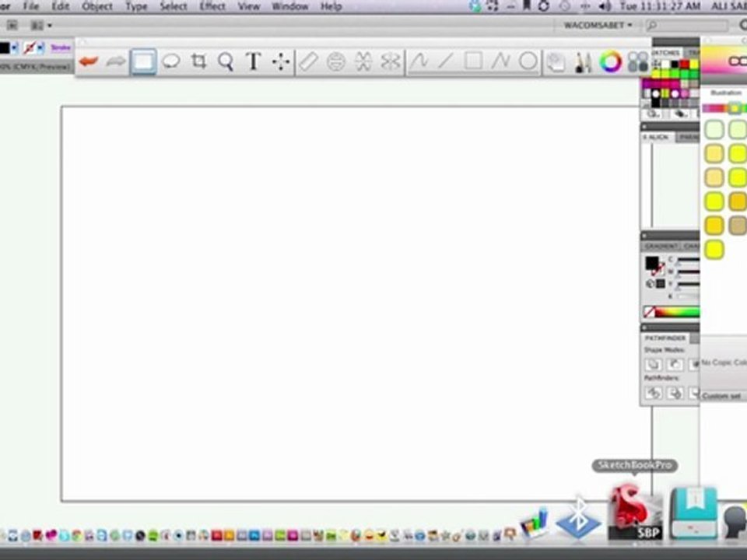Select the Text (T) tool

point(254,61)
